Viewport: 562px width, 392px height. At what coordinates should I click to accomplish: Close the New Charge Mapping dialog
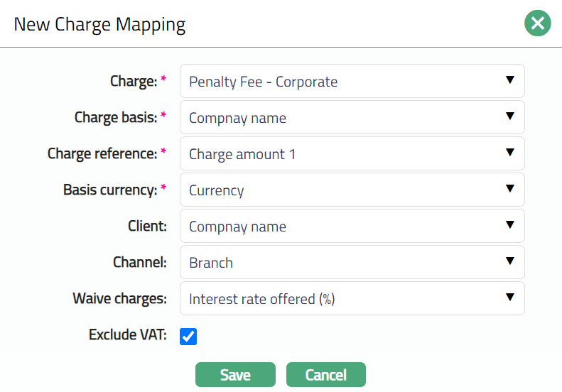pyautogui.click(x=538, y=24)
